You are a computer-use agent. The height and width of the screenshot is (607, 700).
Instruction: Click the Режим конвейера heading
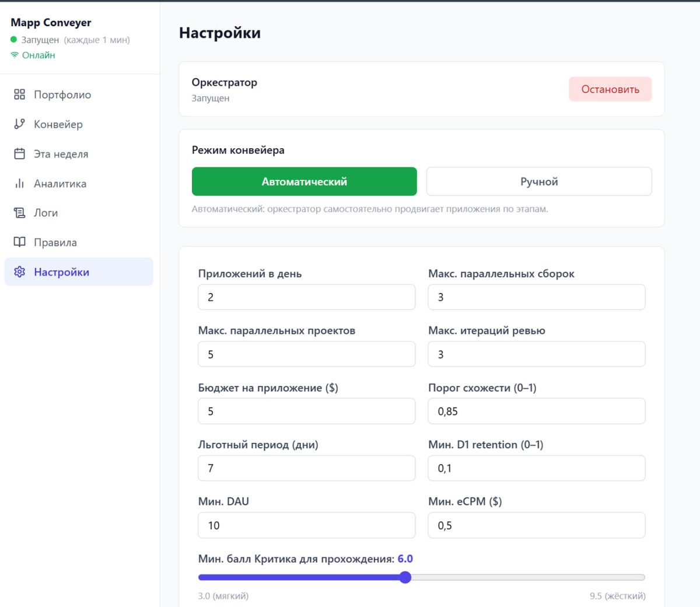(238, 150)
